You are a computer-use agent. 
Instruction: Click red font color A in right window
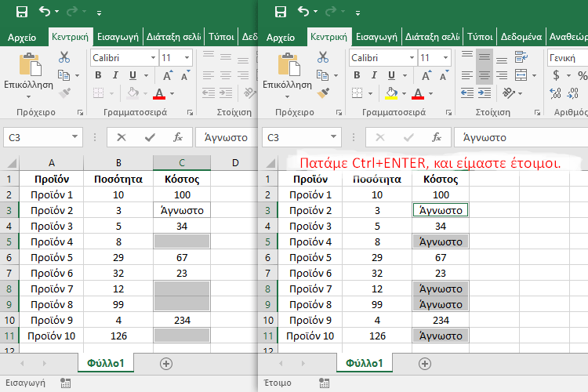tap(418, 93)
